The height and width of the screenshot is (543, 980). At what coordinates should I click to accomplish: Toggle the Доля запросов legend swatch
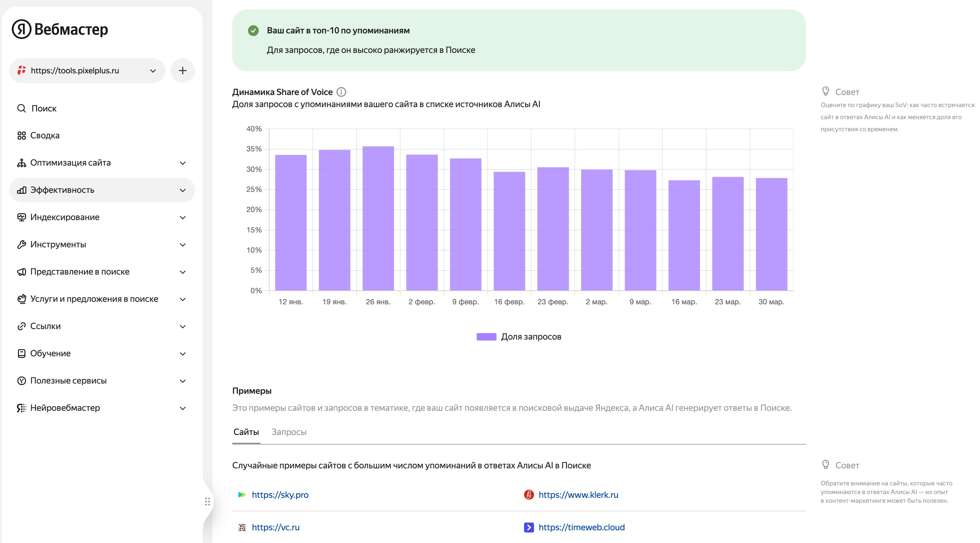click(486, 337)
